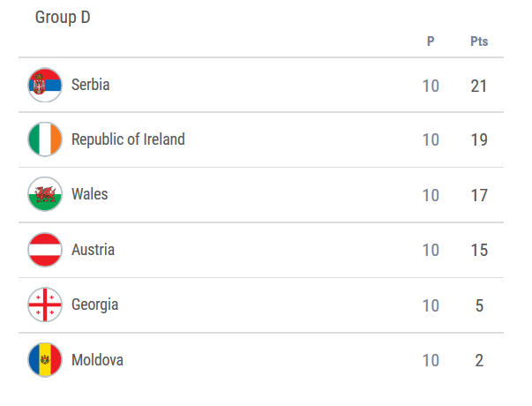
Task: Click Republic of Ireland's 19 points value
Action: [479, 140]
